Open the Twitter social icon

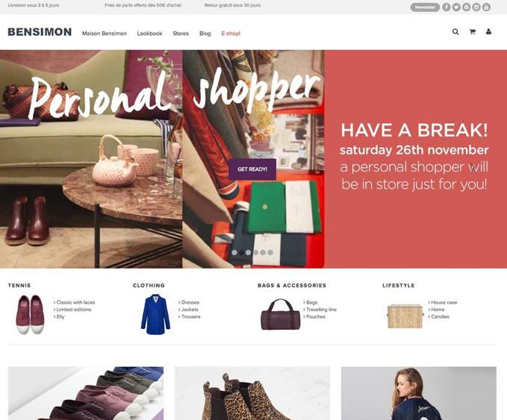pyautogui.click(x=456, y=7)
